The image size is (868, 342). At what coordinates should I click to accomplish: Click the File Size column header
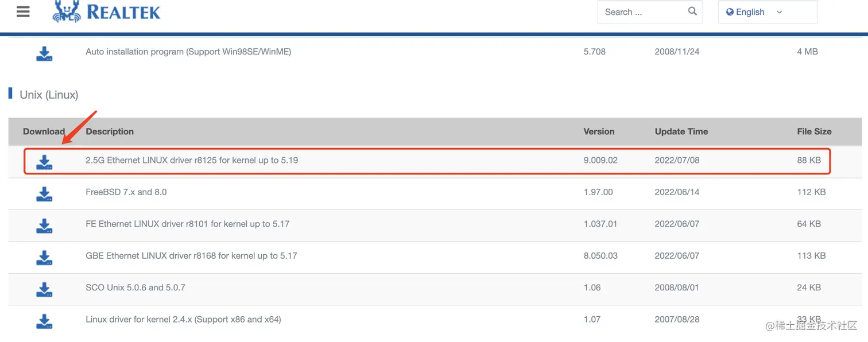(814, 131)
